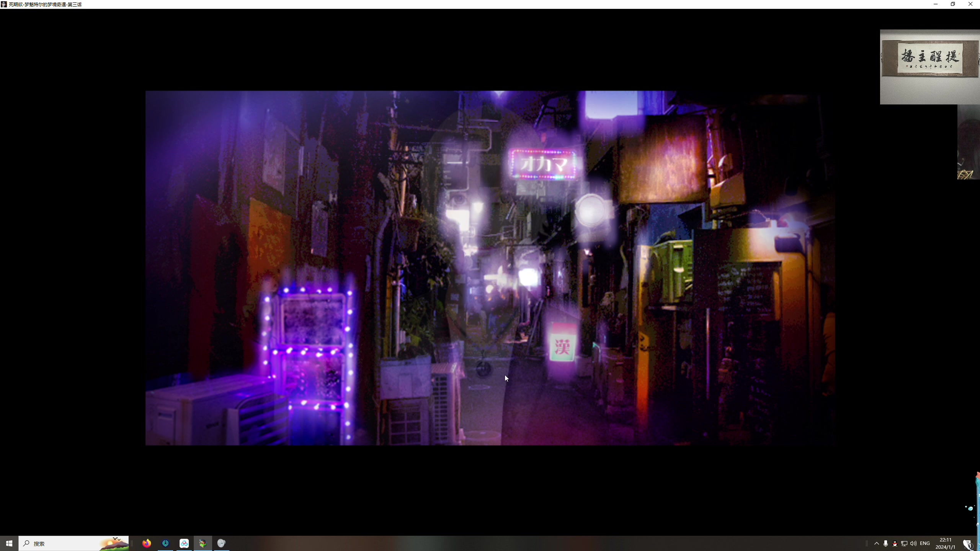Click the pink オカマ neon sign
The width and height of the screenshot is (980, 551).
coord(543,165)
